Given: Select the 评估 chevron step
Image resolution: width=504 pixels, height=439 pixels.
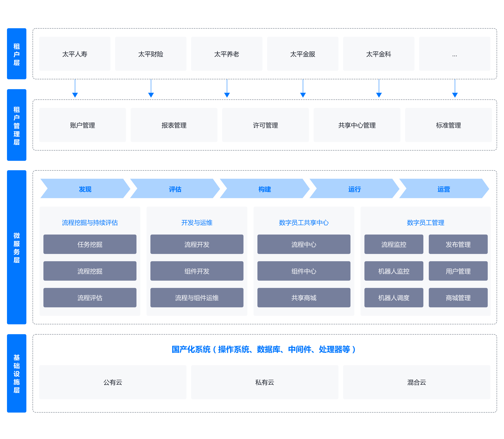Looking at the screenshot, I should tap(175, 188).
